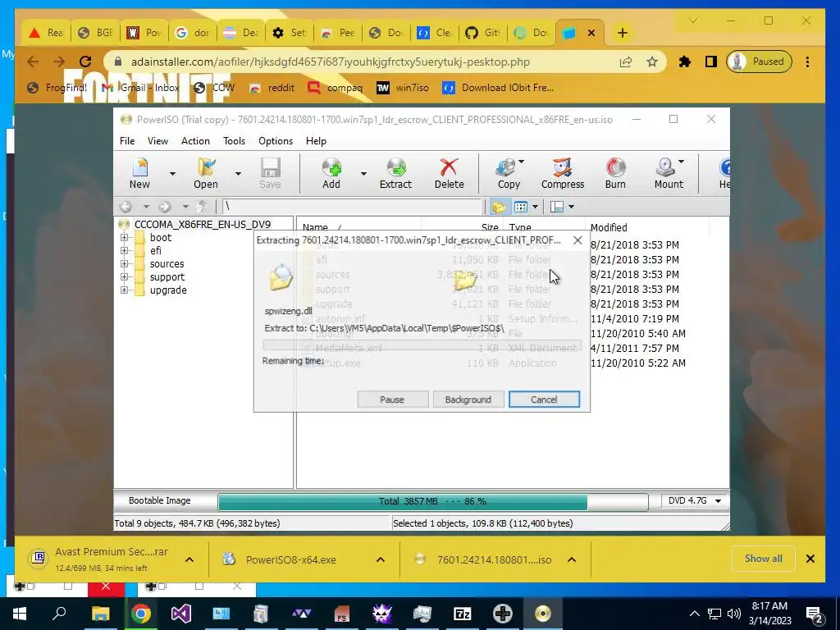Click the Save toolbar icon
840x630 pixels.
tap(270, 173)
